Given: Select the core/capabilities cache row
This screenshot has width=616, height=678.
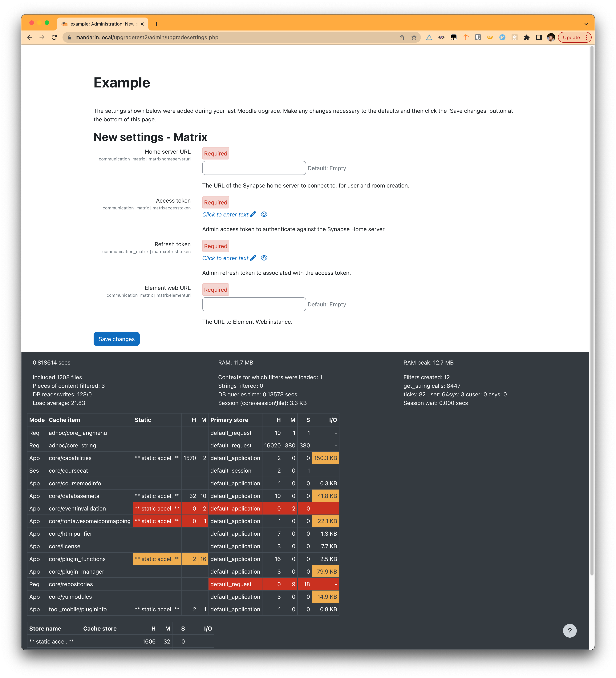Looking at the screenshot, I should point(183,458).
